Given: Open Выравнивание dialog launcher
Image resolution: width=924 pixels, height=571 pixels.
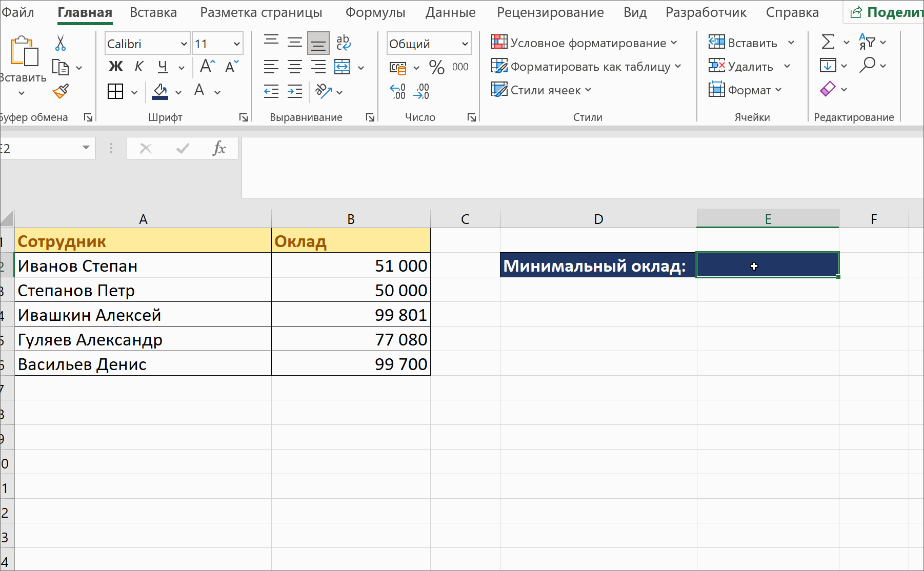Looking at the screenshot, I should pos(370,117).
